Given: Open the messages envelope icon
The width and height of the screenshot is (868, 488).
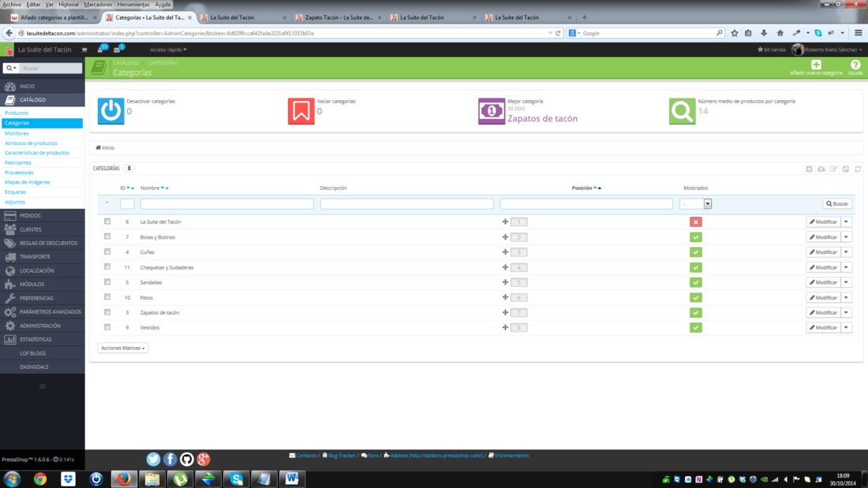Looking at the screenshot, I should click(118, 50).
